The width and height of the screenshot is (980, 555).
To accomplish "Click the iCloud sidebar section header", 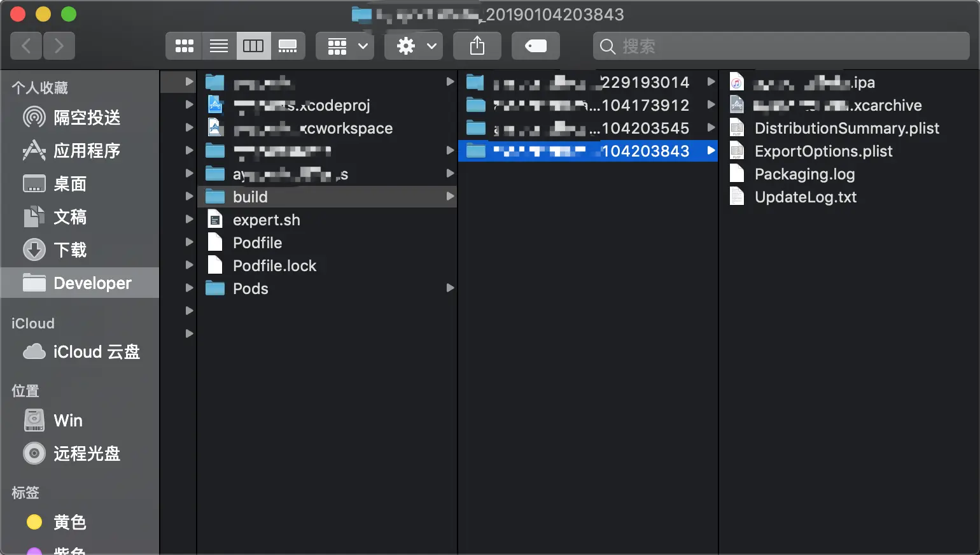I will click(x=33, y=323).
